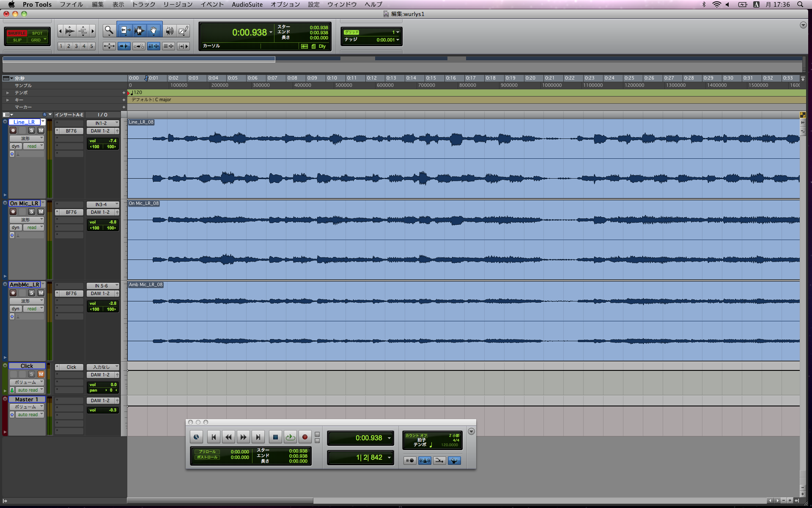Click Rewind in Transport window

pyautogui.click(x=228, y=437)
